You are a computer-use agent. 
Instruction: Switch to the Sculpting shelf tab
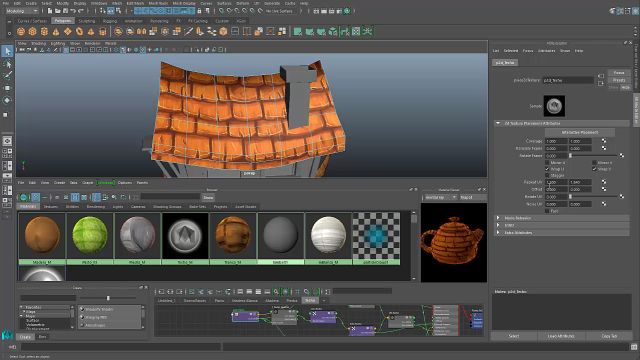pyautogui.click(x=87, y=21)
